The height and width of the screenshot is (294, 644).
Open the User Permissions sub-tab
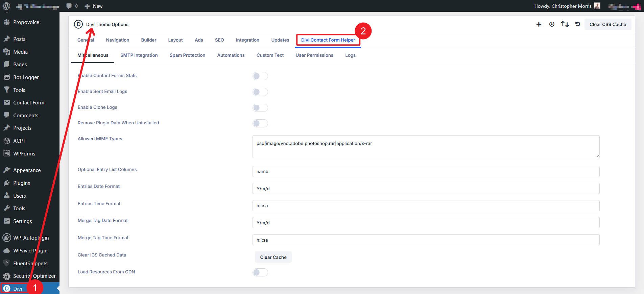click(314, 55)
